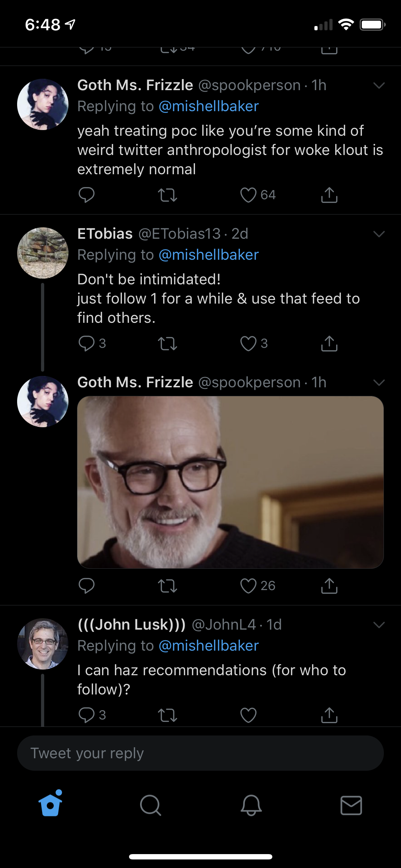The width and height of the screenshot is (401, 868).
Task: Open dropdown chevron on Goth Ms. Frizzle's first tweet
Action: [x=379, y=86]
